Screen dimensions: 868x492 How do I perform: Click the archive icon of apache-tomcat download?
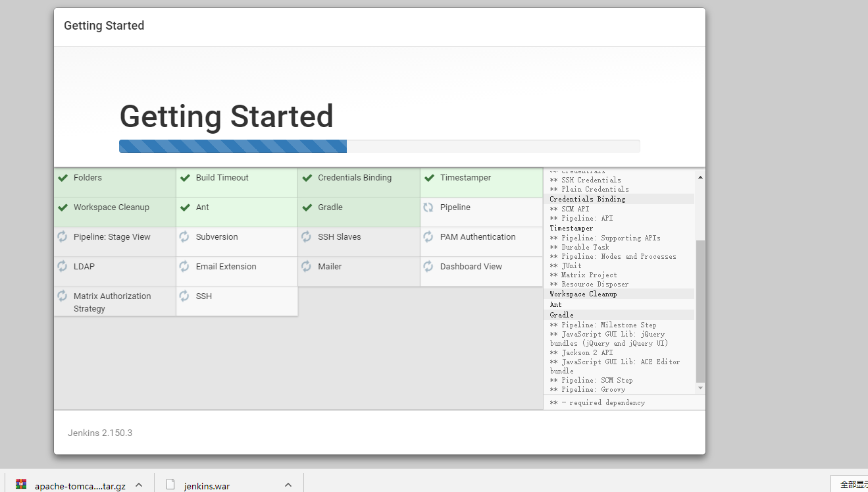21,485
